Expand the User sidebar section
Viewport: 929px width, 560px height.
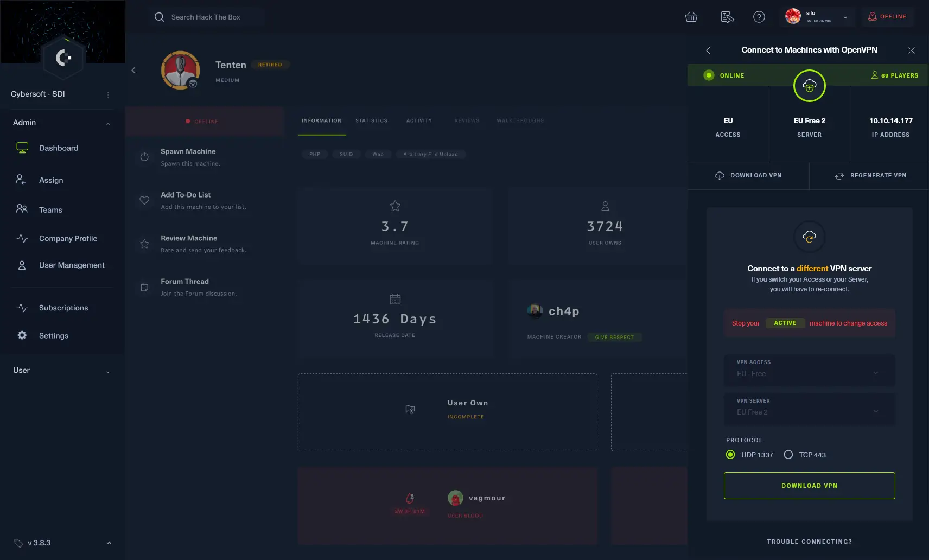coord(61,371)
